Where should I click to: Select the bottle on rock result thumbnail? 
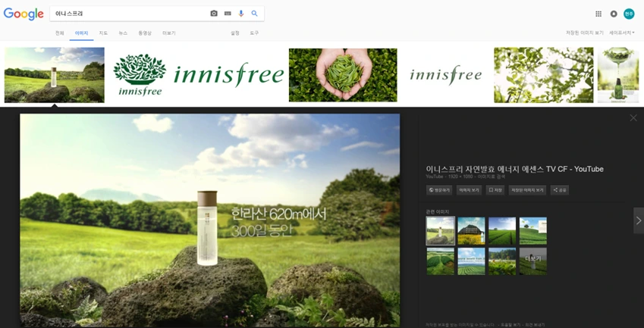[54, 75]
